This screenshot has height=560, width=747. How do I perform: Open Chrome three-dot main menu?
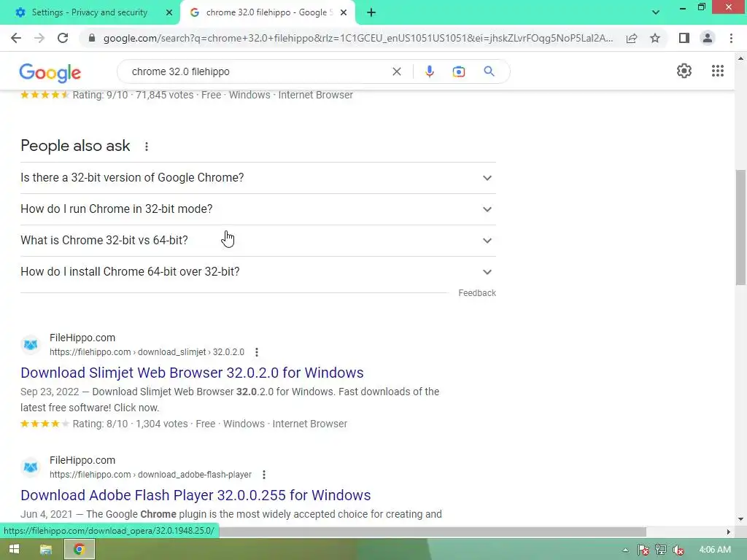[x=731, y=38]
